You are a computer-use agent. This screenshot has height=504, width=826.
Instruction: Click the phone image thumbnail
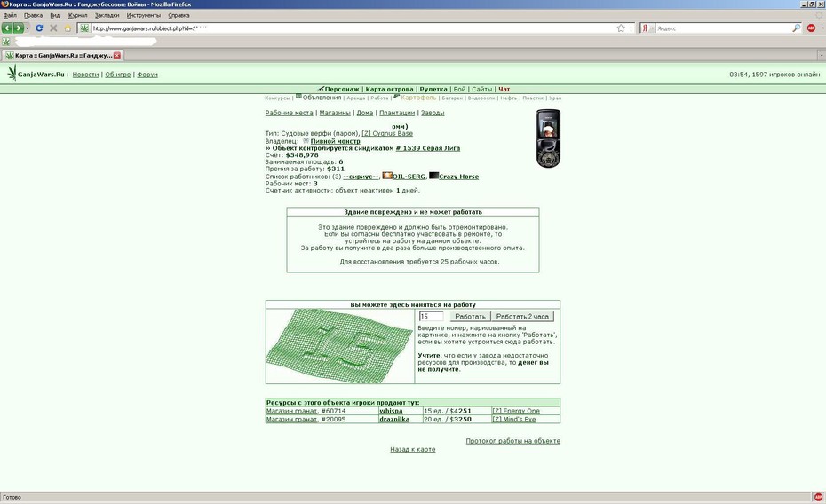click(548, 138)
